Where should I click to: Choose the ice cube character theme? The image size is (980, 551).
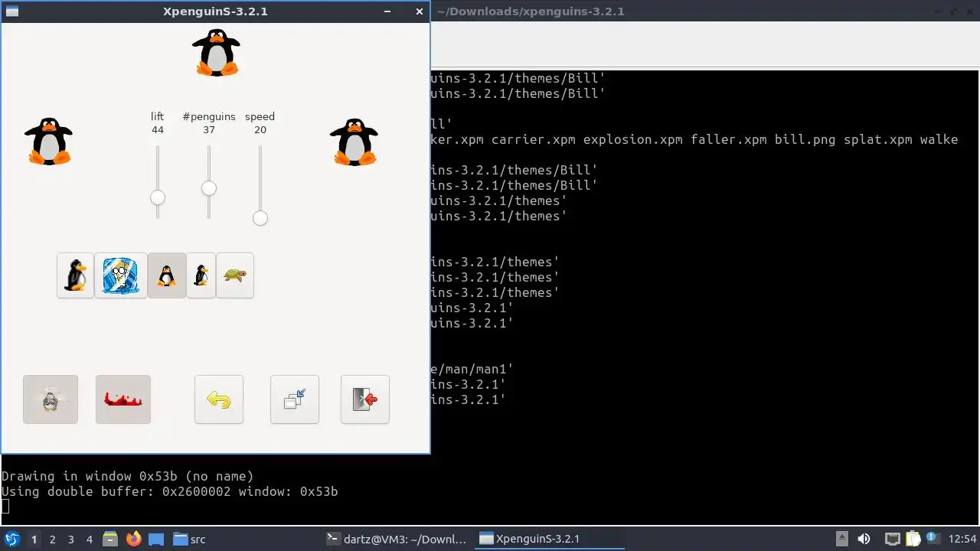[x=120, y=275]
